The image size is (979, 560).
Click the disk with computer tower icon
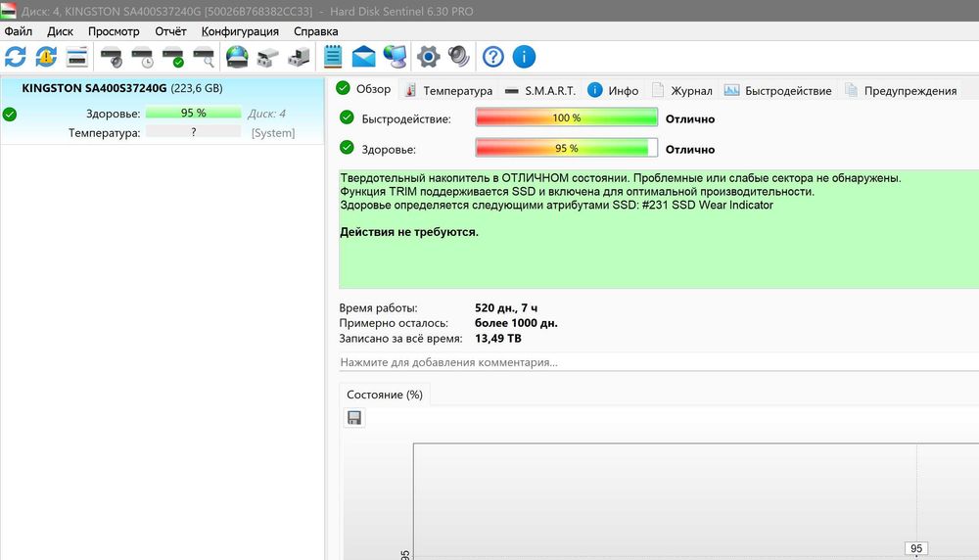coord(299,57)
